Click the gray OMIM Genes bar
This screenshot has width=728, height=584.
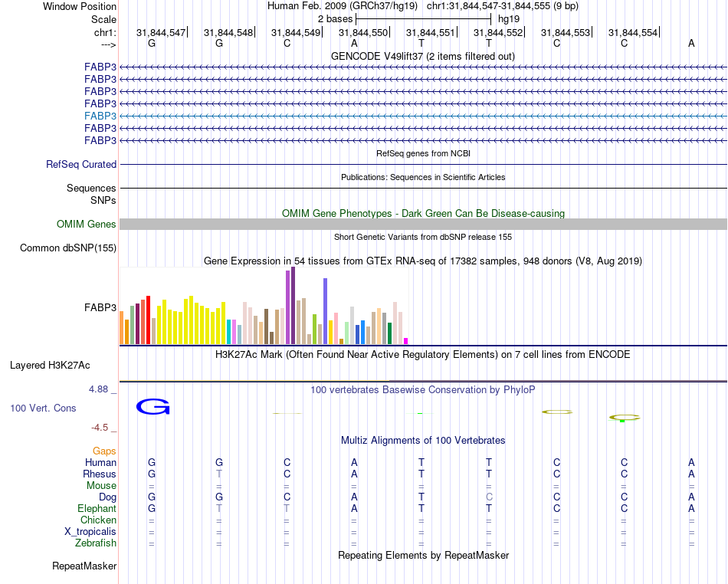click(423, 225)
